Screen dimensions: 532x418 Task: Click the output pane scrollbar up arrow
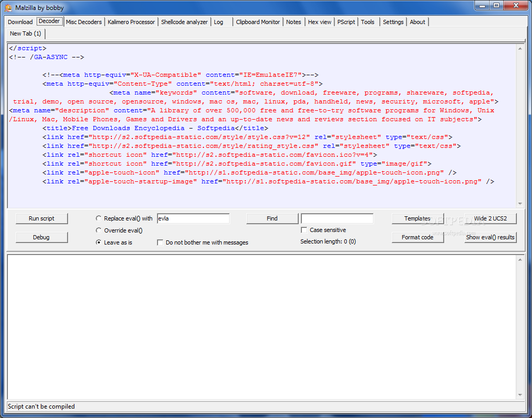520,260
